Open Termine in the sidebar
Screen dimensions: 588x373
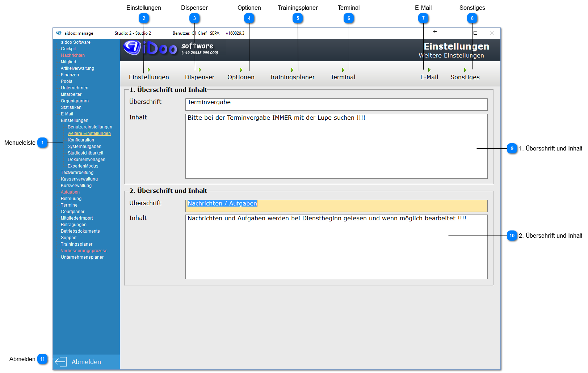[x=69, y=205]
